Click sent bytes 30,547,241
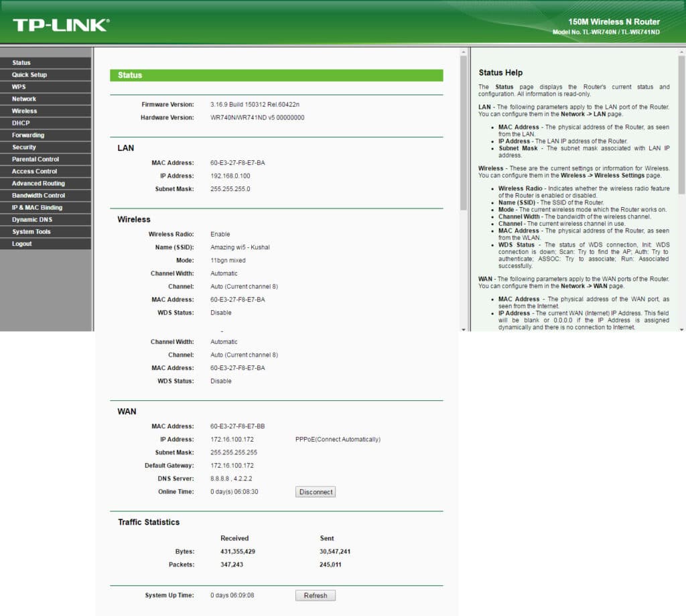686x616 pixels. pyautogui.click(x=335, y=551)
